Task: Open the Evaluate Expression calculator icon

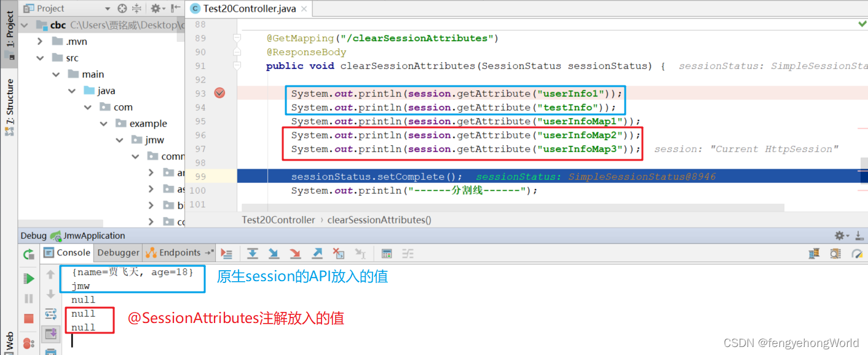Action: [386, 253]
